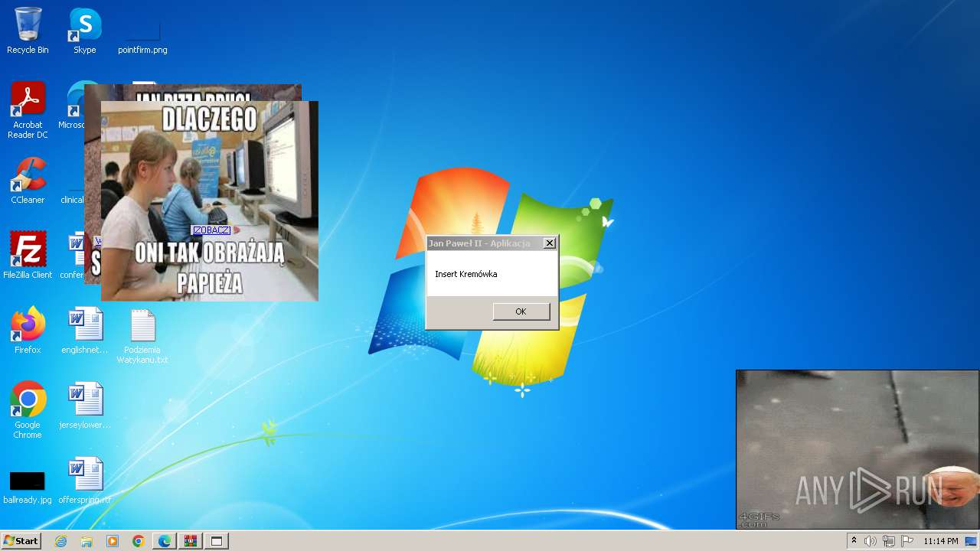Screen dimensions: 980x551
Task: Switch to Microsoft Edge in the taskbar
Action: point(165,541)
